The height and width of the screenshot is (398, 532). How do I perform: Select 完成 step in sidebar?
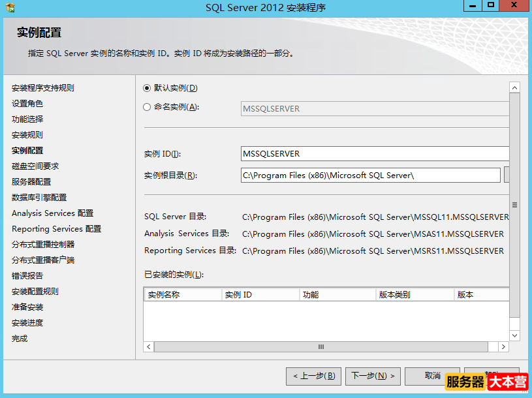click(x=20, y=339)
